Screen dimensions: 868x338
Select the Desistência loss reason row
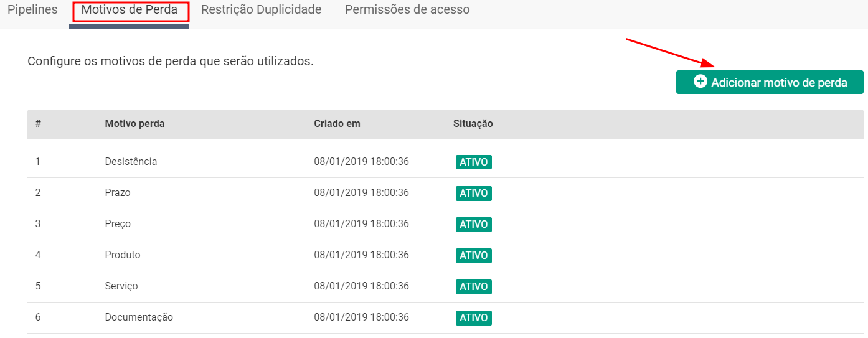pyautogui.click(x=131, y=162)
